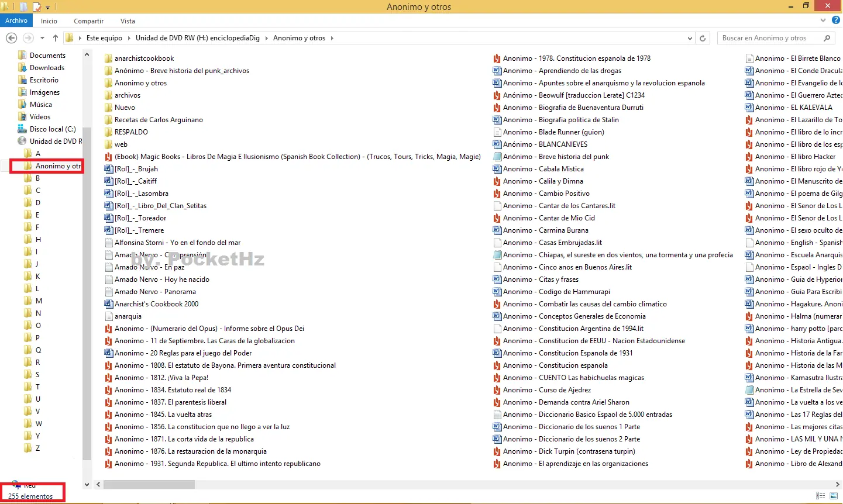The image size is (843, 504).
Task: Click the Imágenes icon in navigation pane
Action: (x=23, y=92)
